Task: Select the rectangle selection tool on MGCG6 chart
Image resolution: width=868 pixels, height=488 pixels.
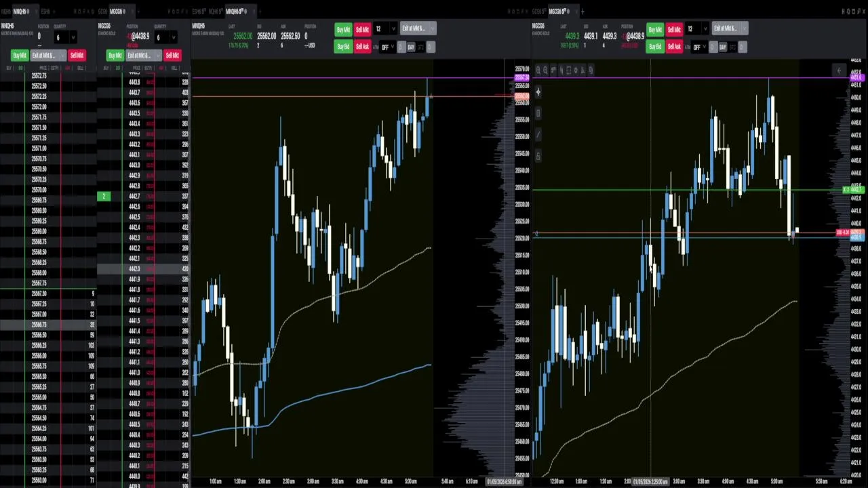Action: (568, 70)
